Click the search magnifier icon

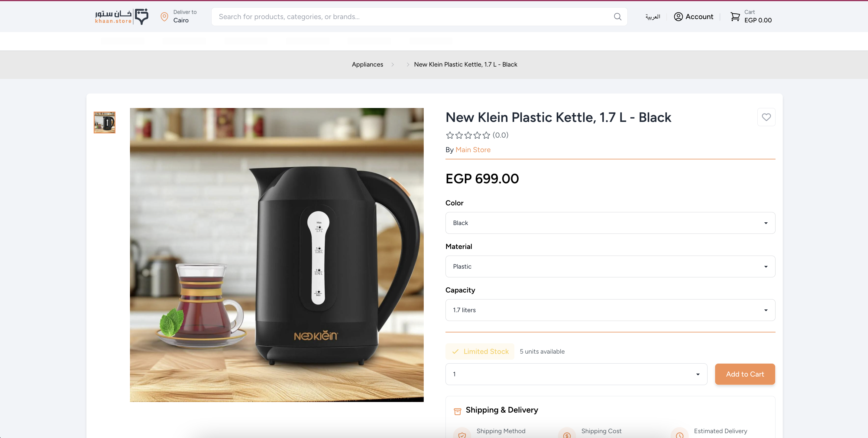point(617,17)
